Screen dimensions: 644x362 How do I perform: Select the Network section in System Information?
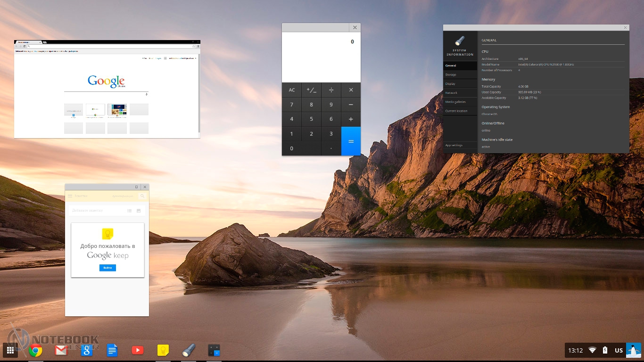pos(451,93)
